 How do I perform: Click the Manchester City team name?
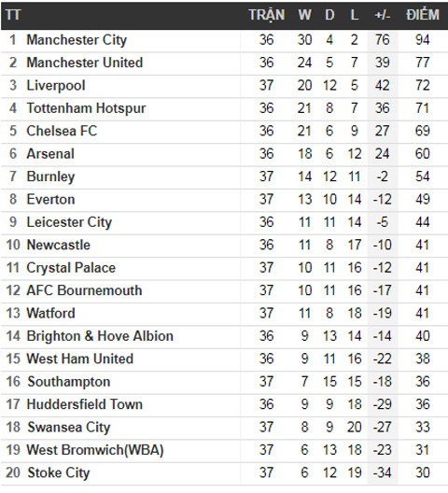click(x=77, y=40)
